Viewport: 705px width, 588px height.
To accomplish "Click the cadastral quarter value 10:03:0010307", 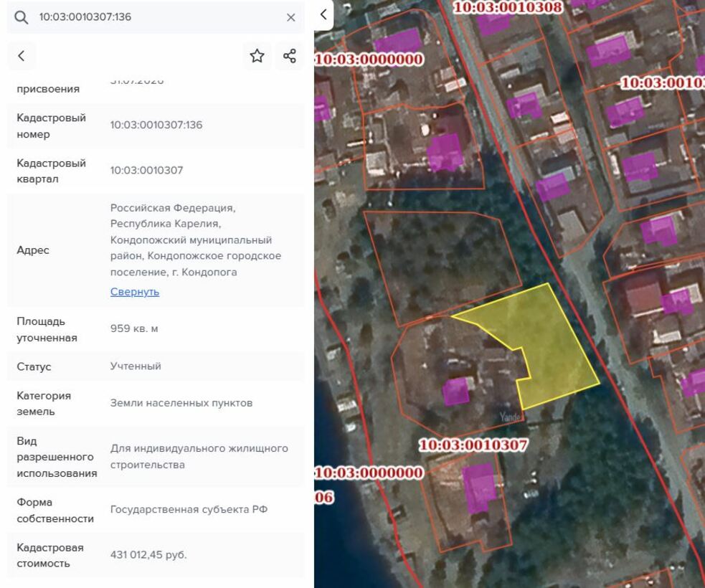I will [x=146, y=171].
